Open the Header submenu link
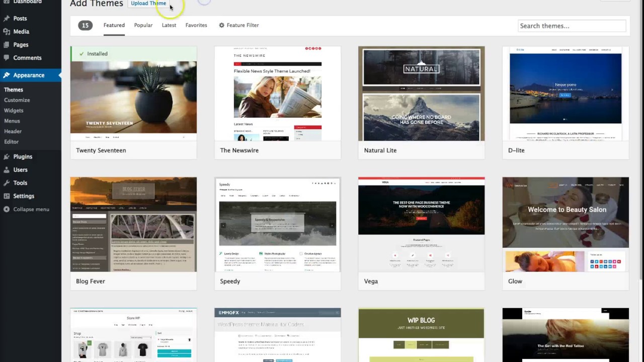The width and height of the screenshot is (644, 362). [13, 131]
